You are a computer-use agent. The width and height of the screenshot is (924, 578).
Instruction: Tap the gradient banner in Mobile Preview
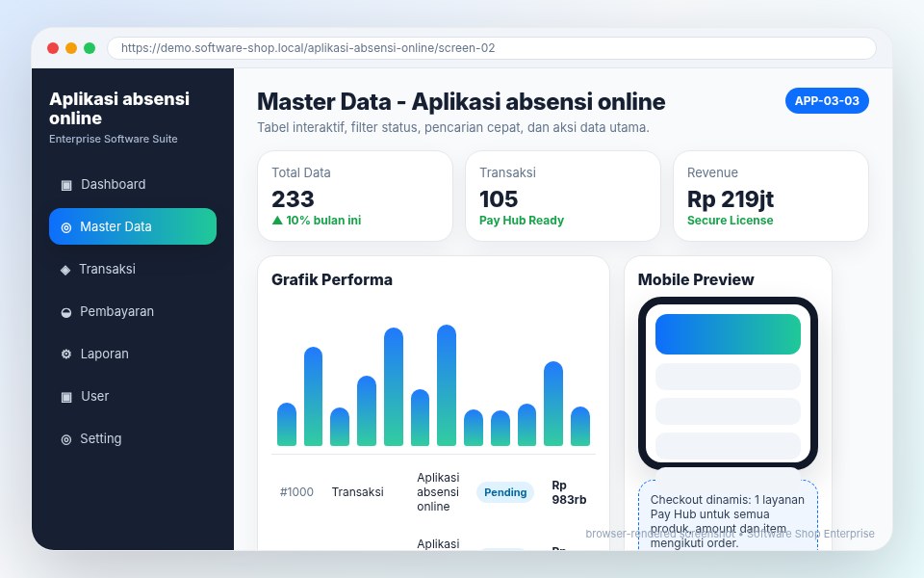(728, 334)
